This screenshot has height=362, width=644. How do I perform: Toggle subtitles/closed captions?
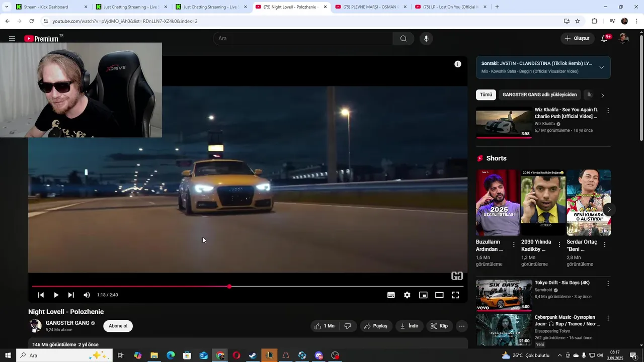click(x=391, y=295)
